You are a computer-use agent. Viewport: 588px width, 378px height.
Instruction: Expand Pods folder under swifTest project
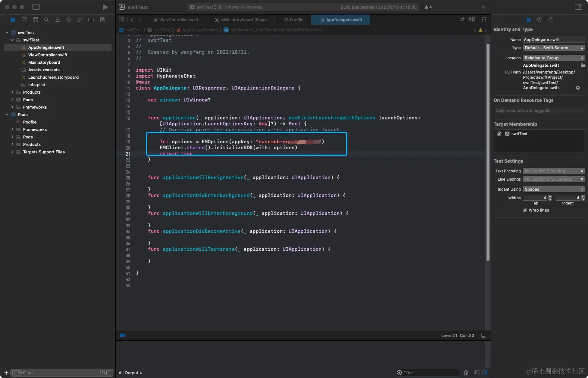point(12,100)
